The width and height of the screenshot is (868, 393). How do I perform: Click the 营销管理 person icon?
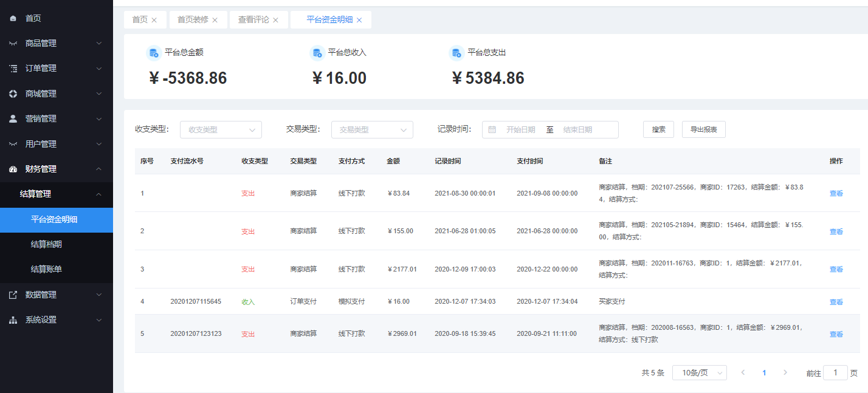click(x=13, y=119)
